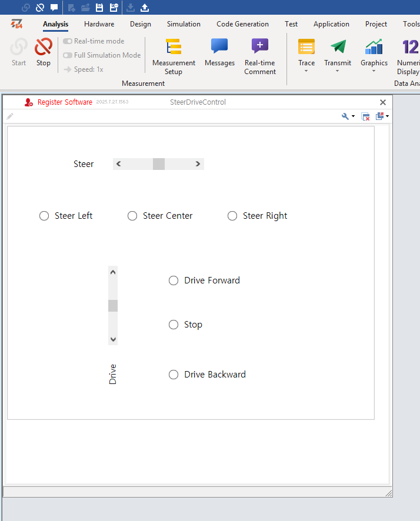Click the Drive vertical slider thumb
The height and width of the screenshot is (521, 420).
(113, 306)
